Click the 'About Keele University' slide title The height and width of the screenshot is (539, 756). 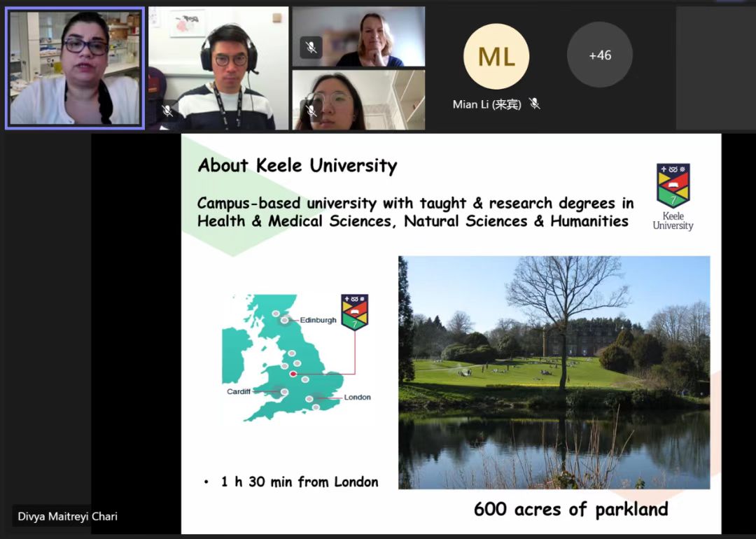click(x=297, y=166)
